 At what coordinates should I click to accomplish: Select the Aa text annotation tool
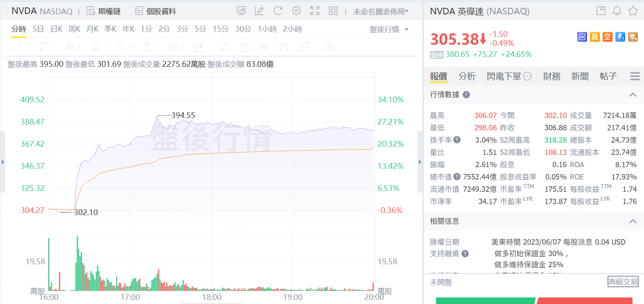tap(173, 47)
